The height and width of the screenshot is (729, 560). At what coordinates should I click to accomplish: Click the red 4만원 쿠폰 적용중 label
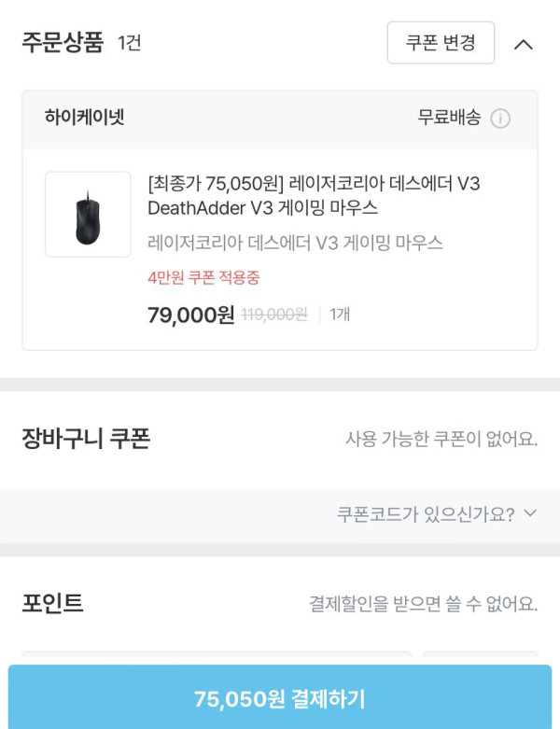point(203,278)
